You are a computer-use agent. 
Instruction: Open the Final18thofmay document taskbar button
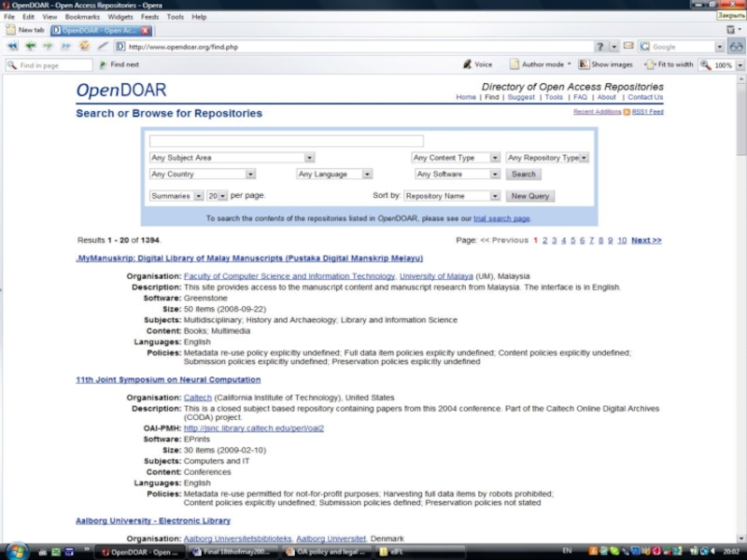click(232, 552)
